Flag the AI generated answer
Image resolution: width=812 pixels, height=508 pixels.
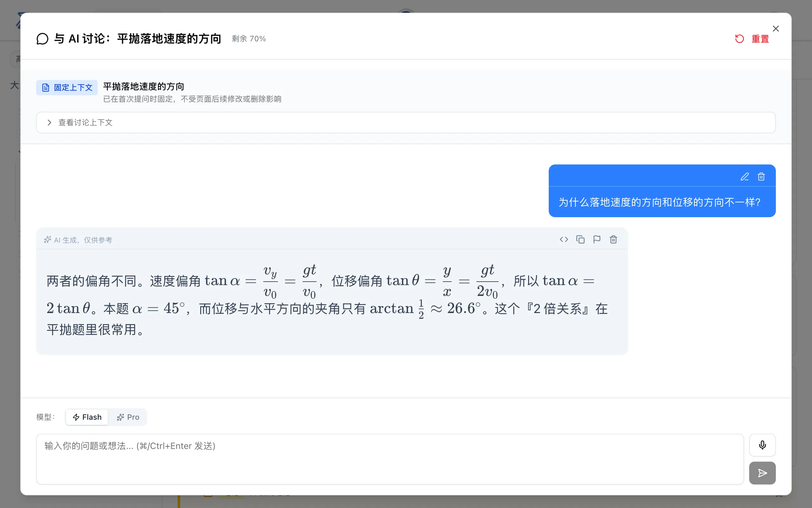pos(597,239)
